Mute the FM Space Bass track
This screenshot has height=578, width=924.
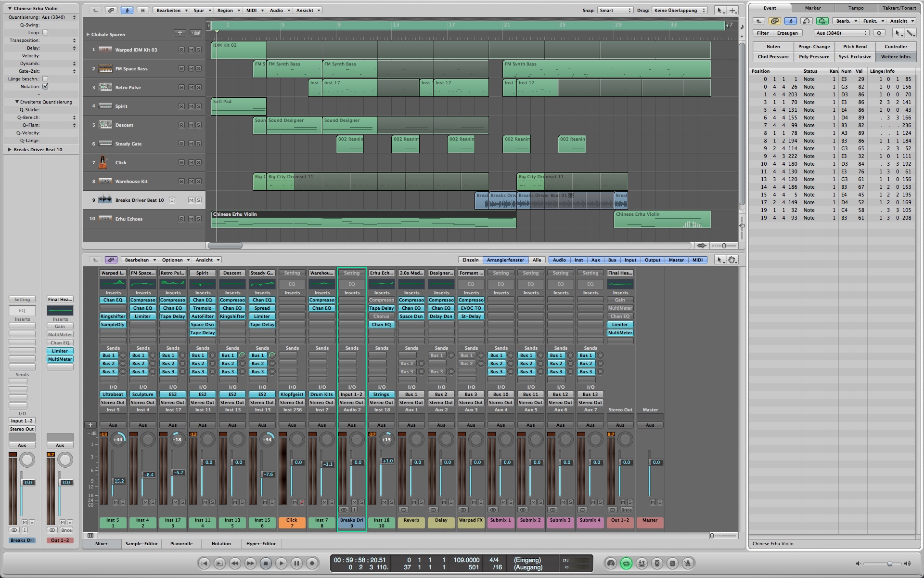191,69
